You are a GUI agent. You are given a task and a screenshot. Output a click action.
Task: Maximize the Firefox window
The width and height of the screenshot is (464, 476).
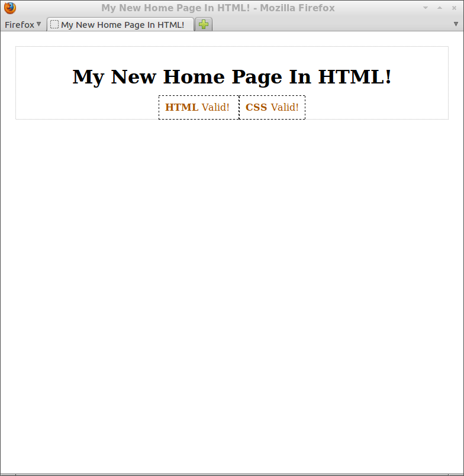[440, 8]
